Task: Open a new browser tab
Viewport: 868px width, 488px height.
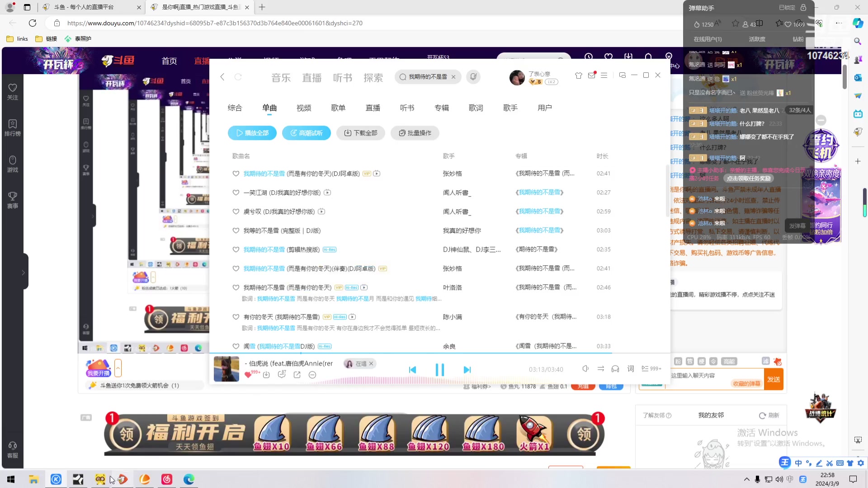Action: [262, 7]
